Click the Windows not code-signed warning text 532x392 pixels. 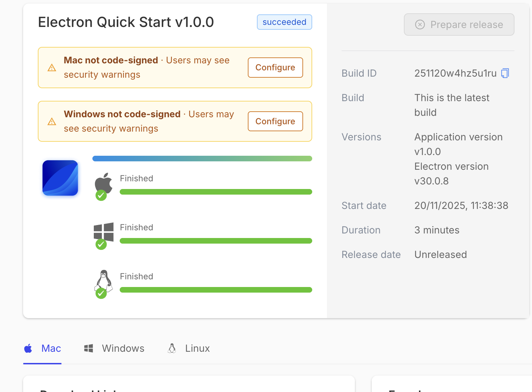pyautogui.click(x=149, y=121)
